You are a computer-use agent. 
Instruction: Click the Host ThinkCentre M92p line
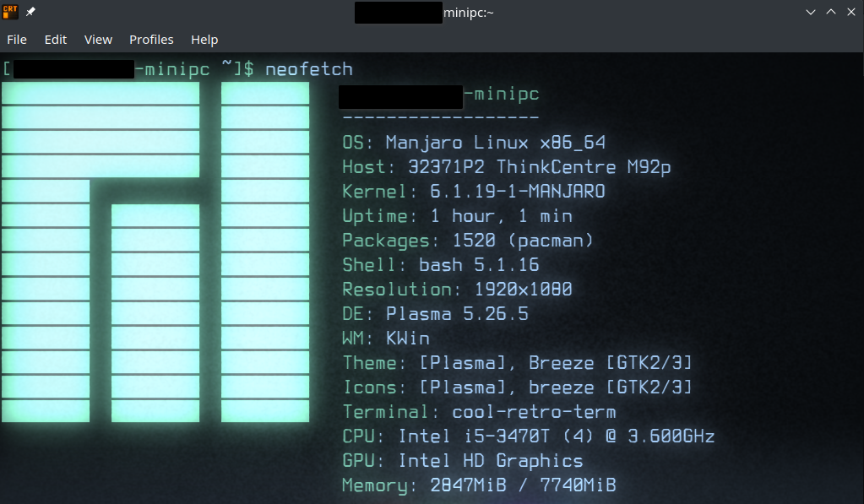click(506, 167)
